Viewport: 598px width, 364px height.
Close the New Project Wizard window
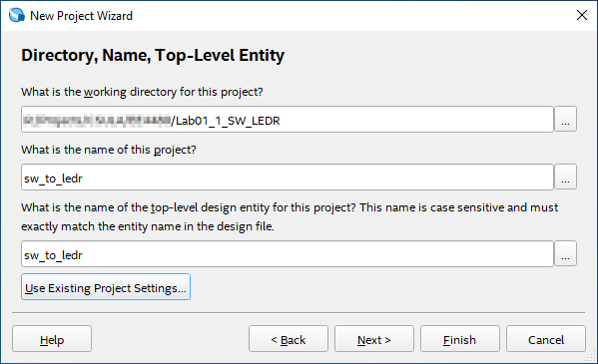[x=582, y=15]
